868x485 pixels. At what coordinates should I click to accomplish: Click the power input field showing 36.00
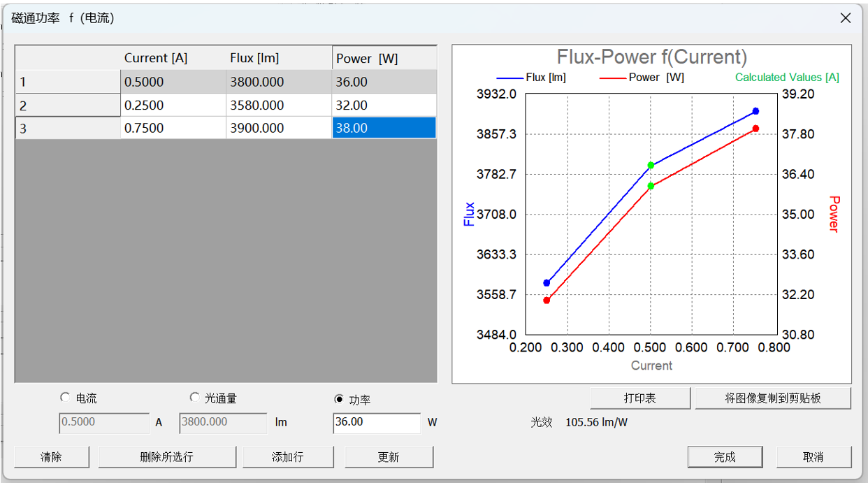coord(376,422)
